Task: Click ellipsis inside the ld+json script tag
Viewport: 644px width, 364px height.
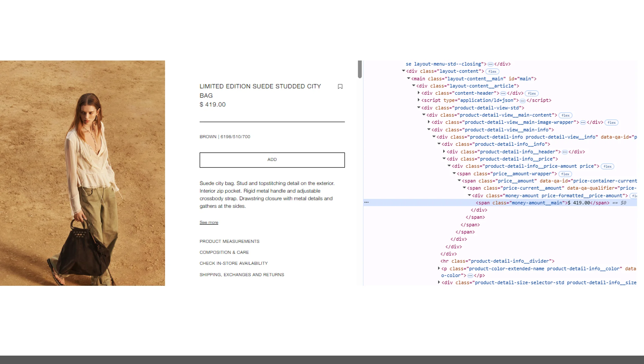Action: coord(522,100)
